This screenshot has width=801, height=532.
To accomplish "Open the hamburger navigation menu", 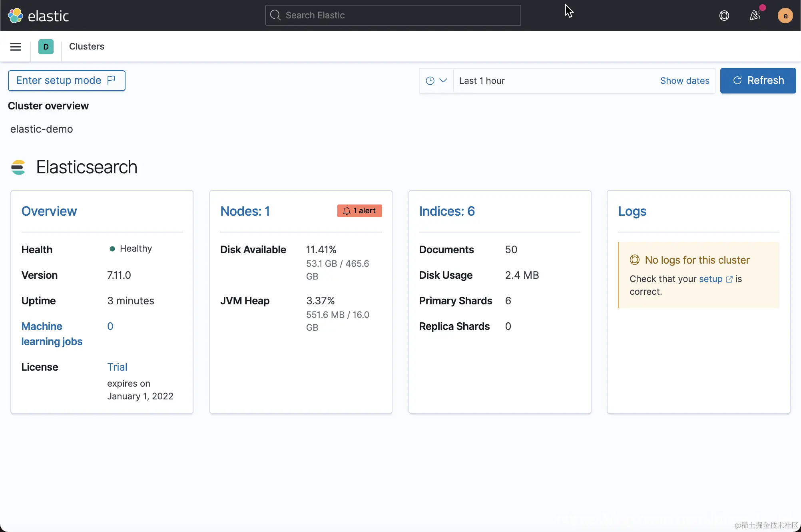I will (x=16, y=47).
